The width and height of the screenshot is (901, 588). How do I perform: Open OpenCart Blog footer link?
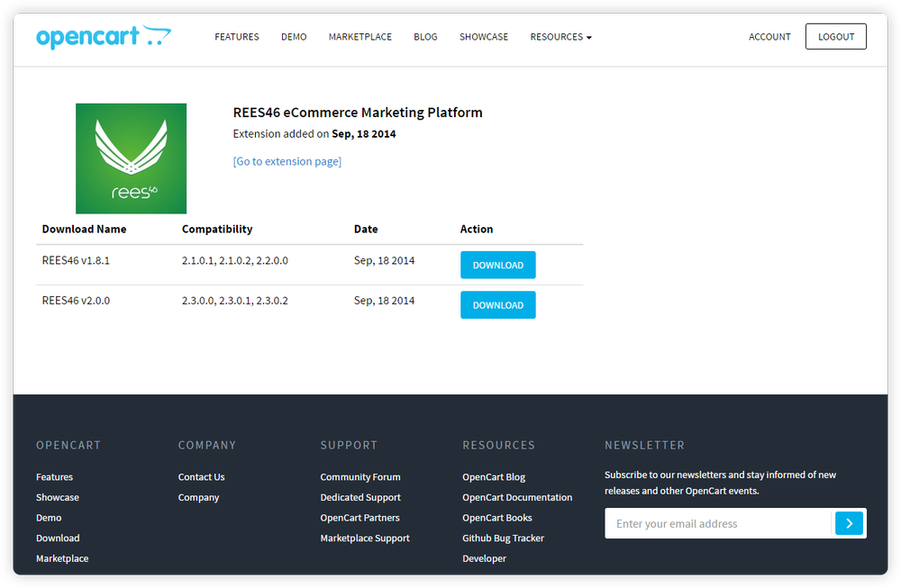tap(494, 476)
